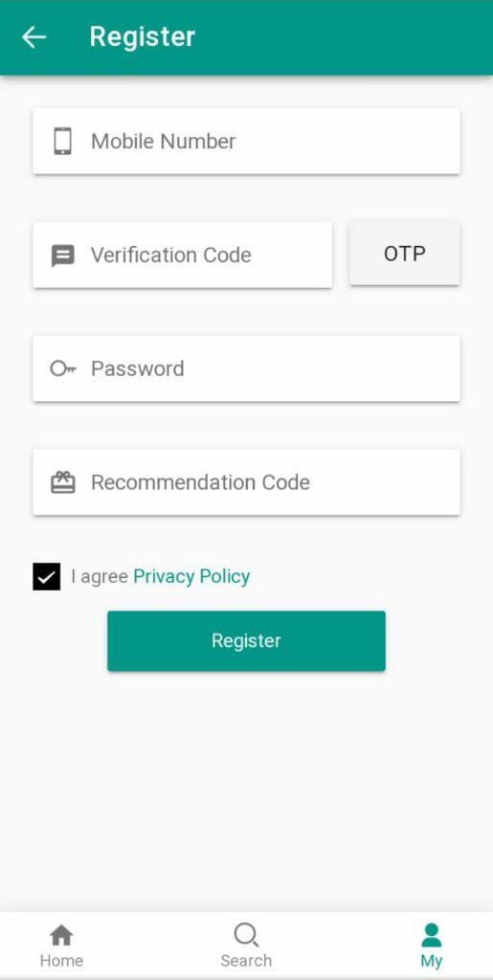
Task: Click the verification message icon
Action: pyautogui.click(x=62, y=256)
